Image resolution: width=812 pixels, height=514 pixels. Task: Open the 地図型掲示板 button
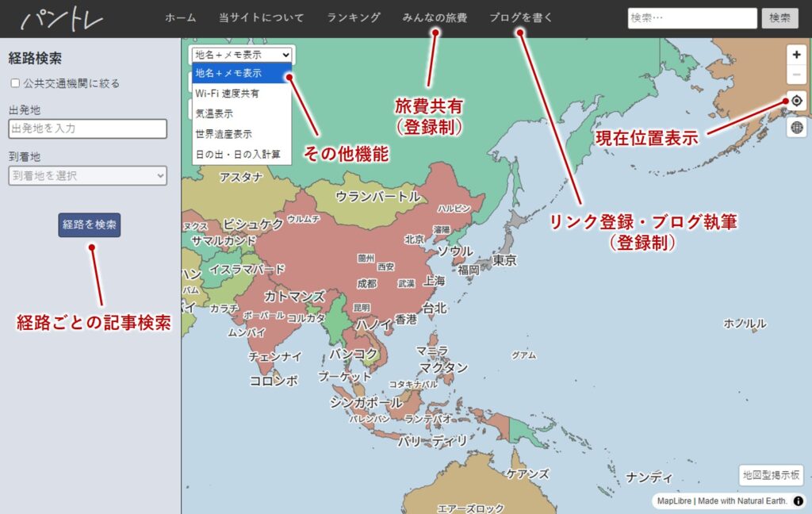(772, 475)
